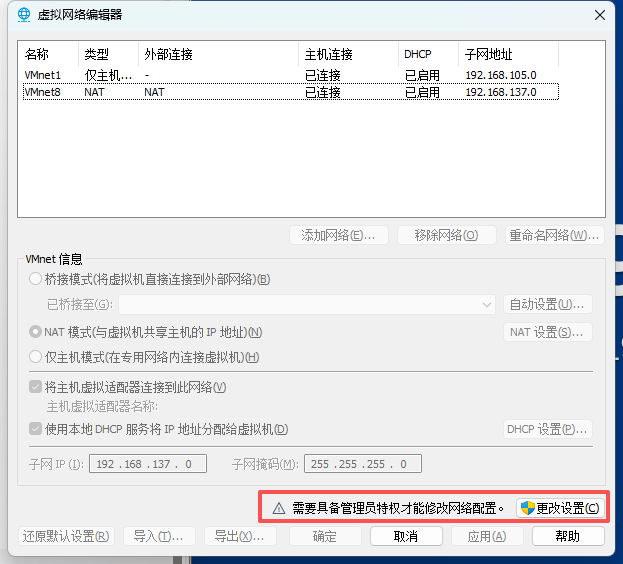The image size is (623, 564).
Task: Click the shield icon on 更改设置 button
Action: tap(528, 508)
